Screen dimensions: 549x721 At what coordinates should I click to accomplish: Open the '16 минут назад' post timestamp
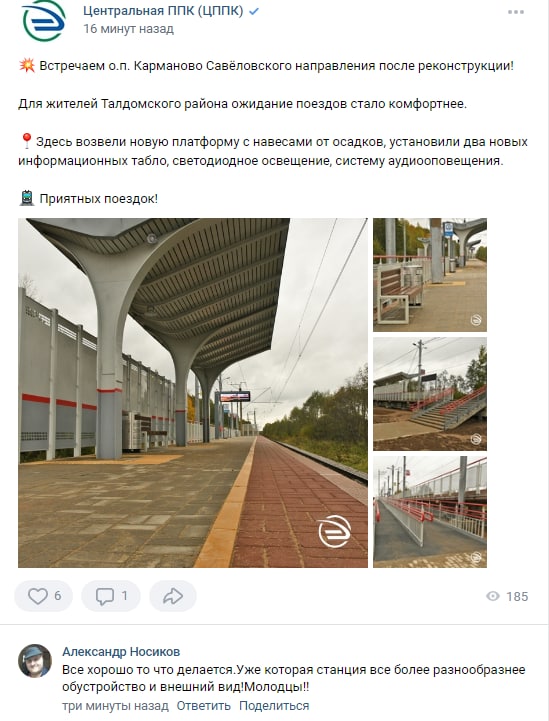[x=128, y=29]
